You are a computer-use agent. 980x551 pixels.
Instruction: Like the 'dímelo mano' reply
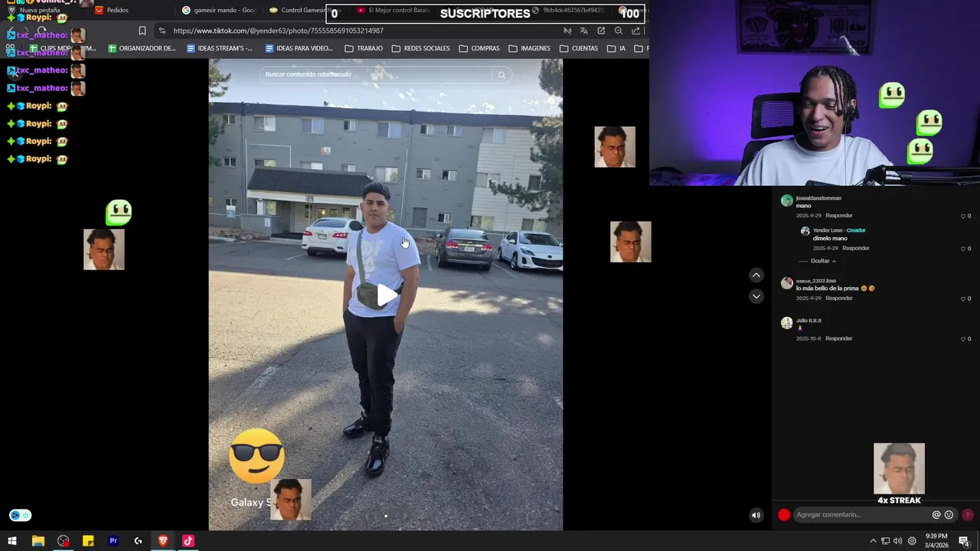click(x=963, y=249)
